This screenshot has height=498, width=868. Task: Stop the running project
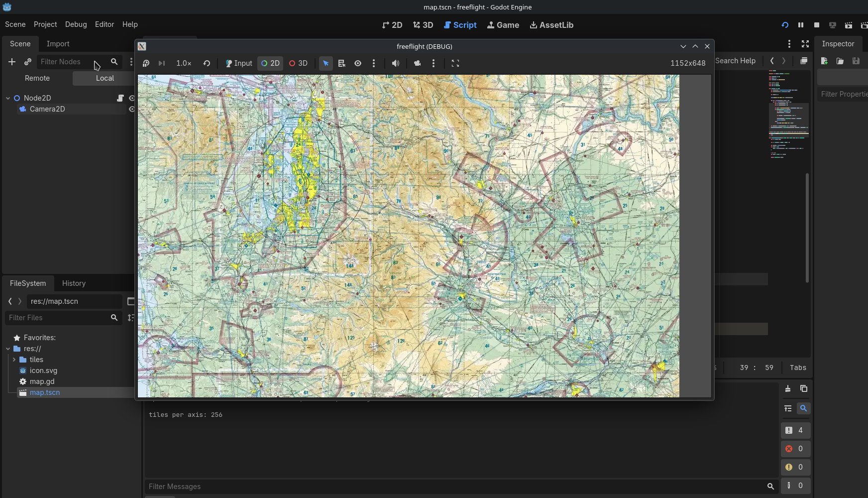click(816, 25)
